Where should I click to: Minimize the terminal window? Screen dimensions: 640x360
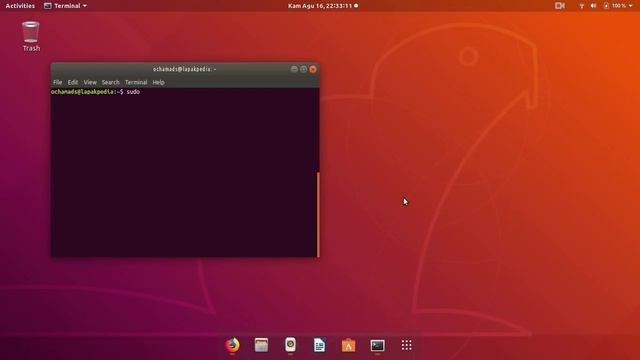294,69
